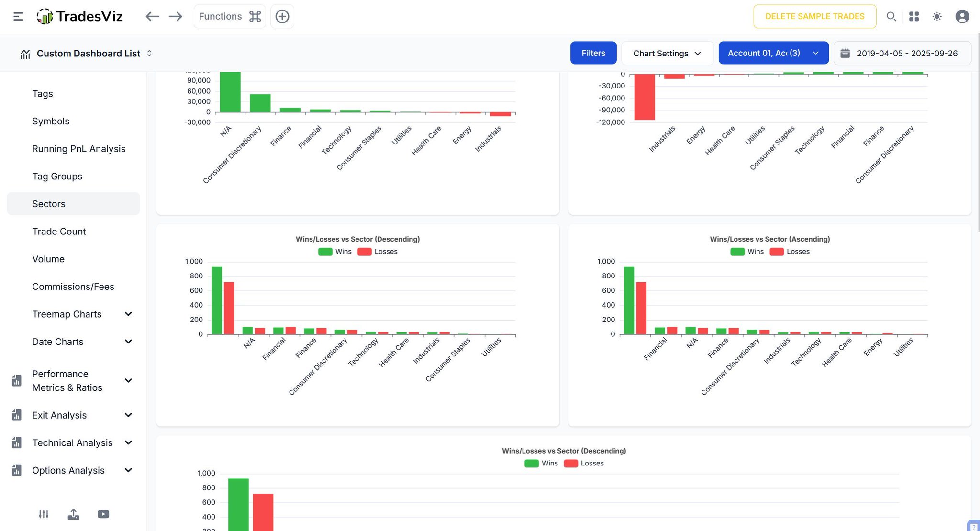Screen dimensions: 980x531
Task: Open Running PnL Analysis page
Action: (x=78, y=149)
